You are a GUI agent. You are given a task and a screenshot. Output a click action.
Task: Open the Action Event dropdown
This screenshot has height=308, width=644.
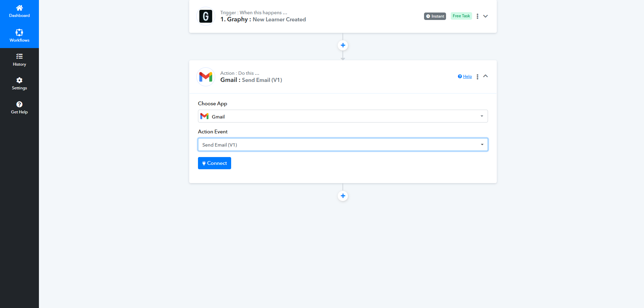pos(342,145)
